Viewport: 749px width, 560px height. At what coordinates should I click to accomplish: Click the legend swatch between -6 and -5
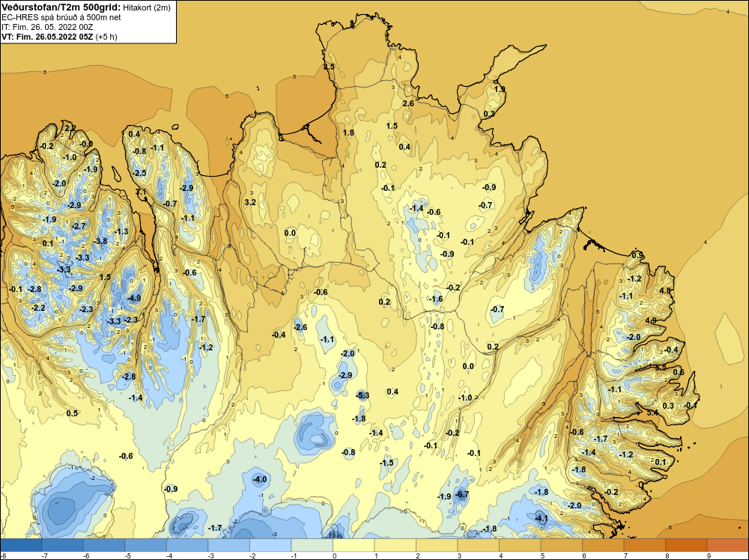click(104, 545)
